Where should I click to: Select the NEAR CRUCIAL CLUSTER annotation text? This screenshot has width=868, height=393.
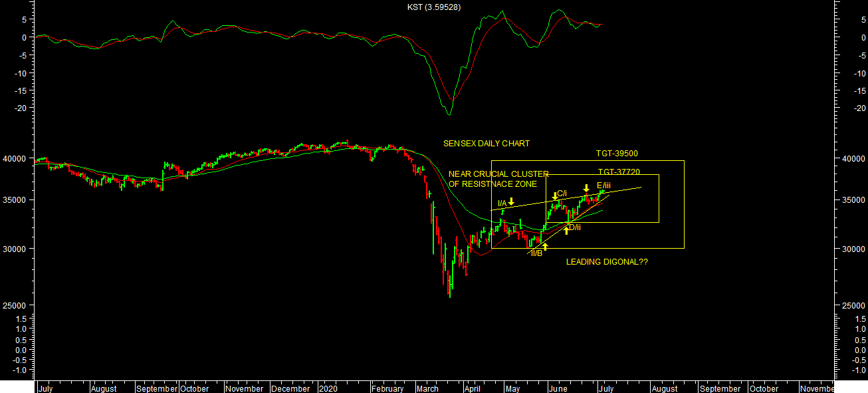498,174
